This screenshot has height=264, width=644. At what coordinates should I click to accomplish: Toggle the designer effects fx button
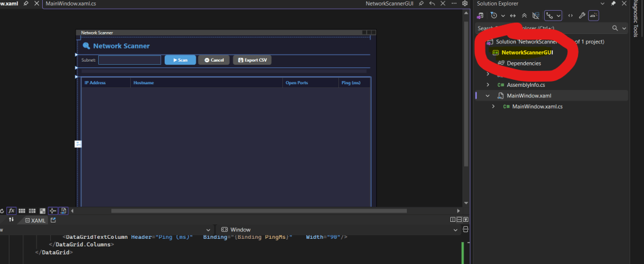tap(11, 211)
